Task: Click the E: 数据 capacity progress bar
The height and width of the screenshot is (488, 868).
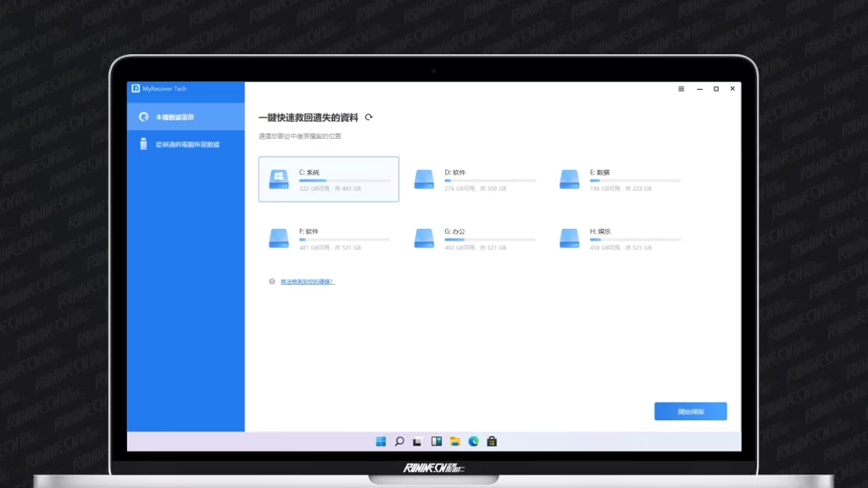Action: (x=635, y=180)
